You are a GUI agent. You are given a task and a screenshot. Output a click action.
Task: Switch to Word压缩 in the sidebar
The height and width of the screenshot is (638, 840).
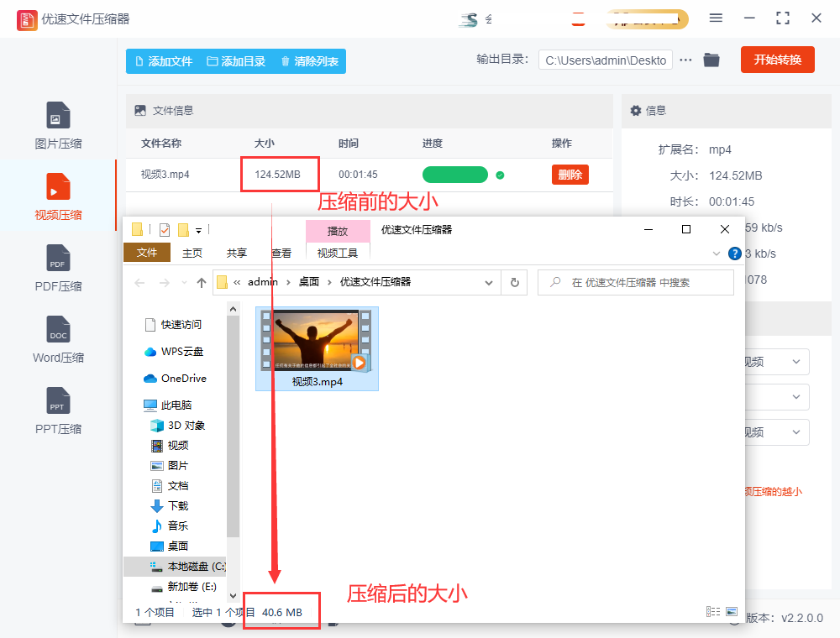click(58, 340)
